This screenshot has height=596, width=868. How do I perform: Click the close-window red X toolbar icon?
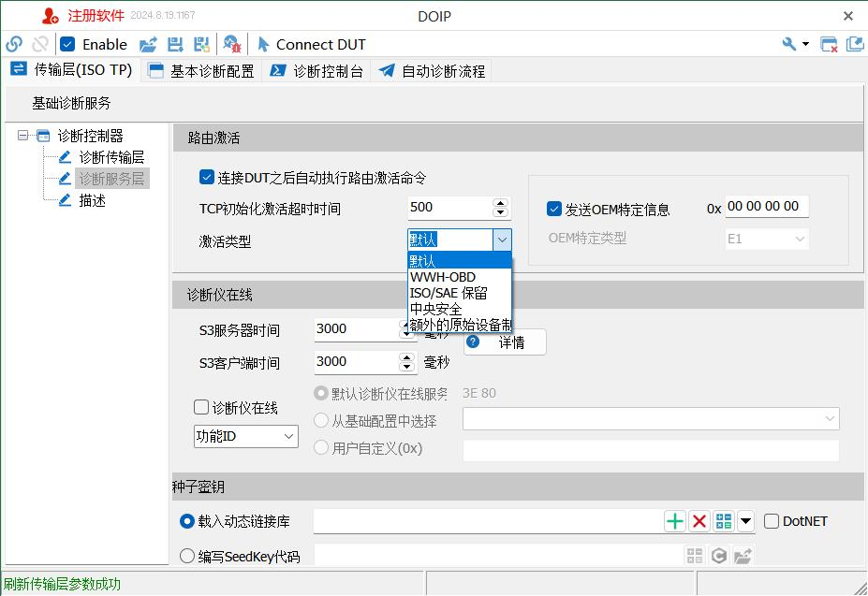pyautogui.click(x=829, y=44)
